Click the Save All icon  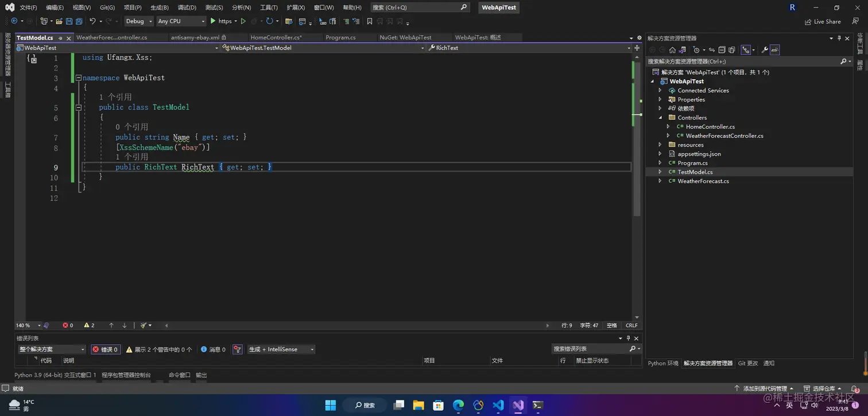tap(79, 21)
